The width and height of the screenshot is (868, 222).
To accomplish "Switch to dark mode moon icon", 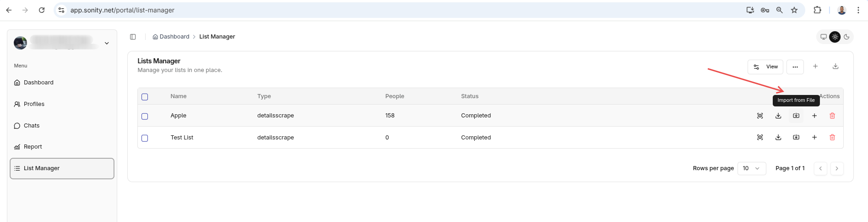I will [846, 37].
